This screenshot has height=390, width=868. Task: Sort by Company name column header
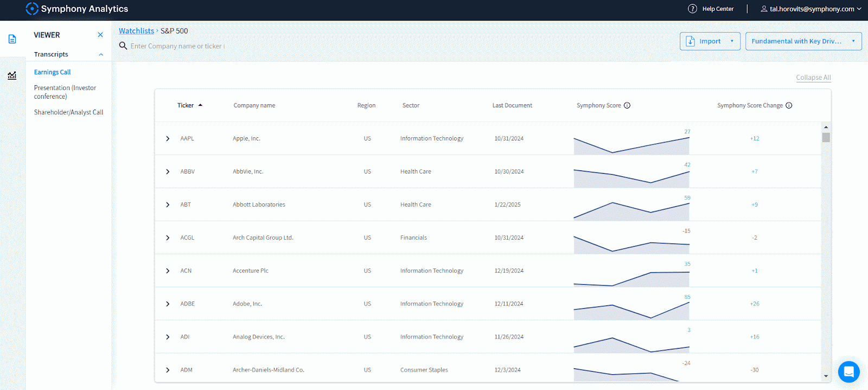pos(254,105)
